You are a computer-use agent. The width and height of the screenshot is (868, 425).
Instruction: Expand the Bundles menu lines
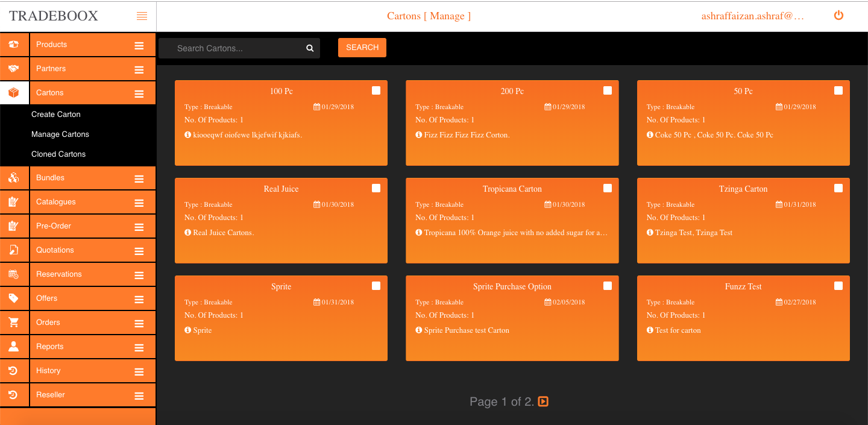tap(139, 179)
